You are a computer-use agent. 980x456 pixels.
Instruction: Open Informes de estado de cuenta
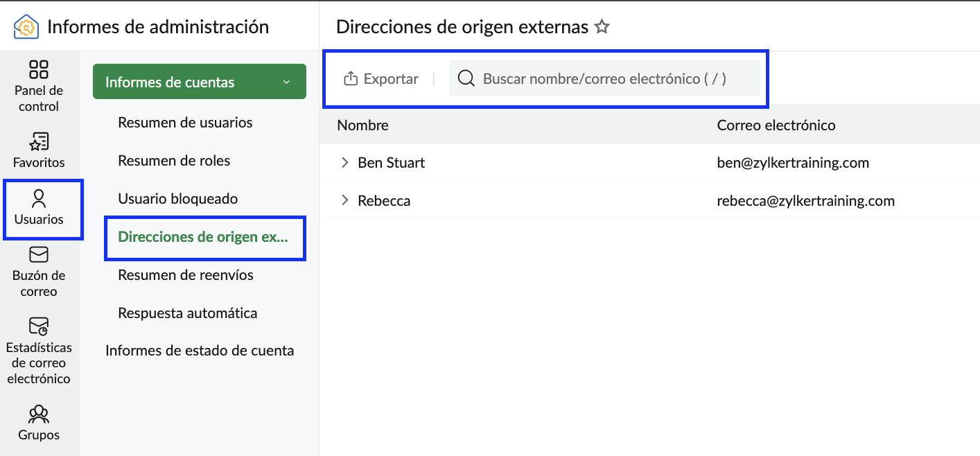pos(200,351)
